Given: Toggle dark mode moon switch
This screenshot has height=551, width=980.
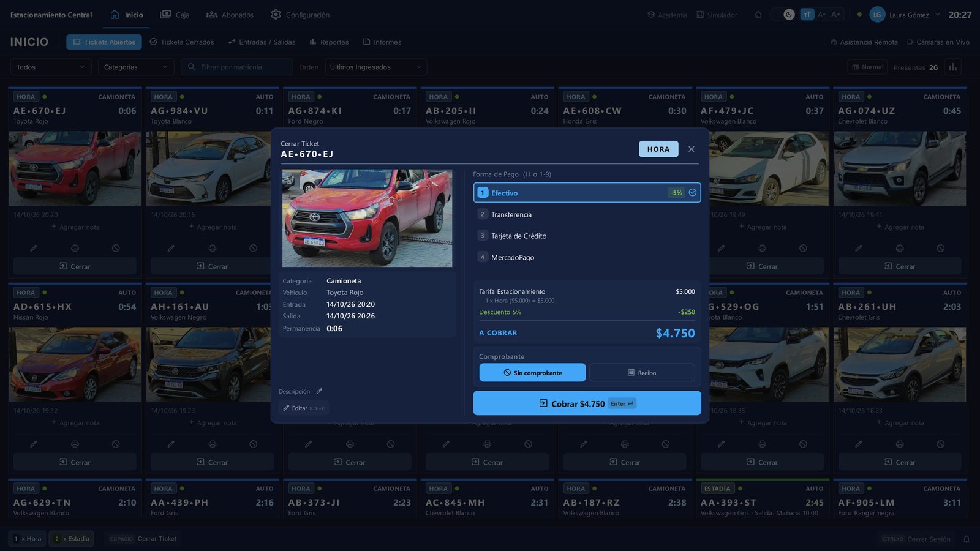Looking at the screenshot, I should coord(789,14).
